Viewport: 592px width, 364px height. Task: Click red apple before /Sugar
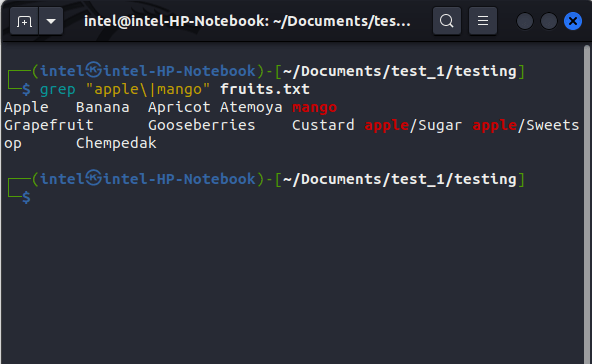pos(387,125)
